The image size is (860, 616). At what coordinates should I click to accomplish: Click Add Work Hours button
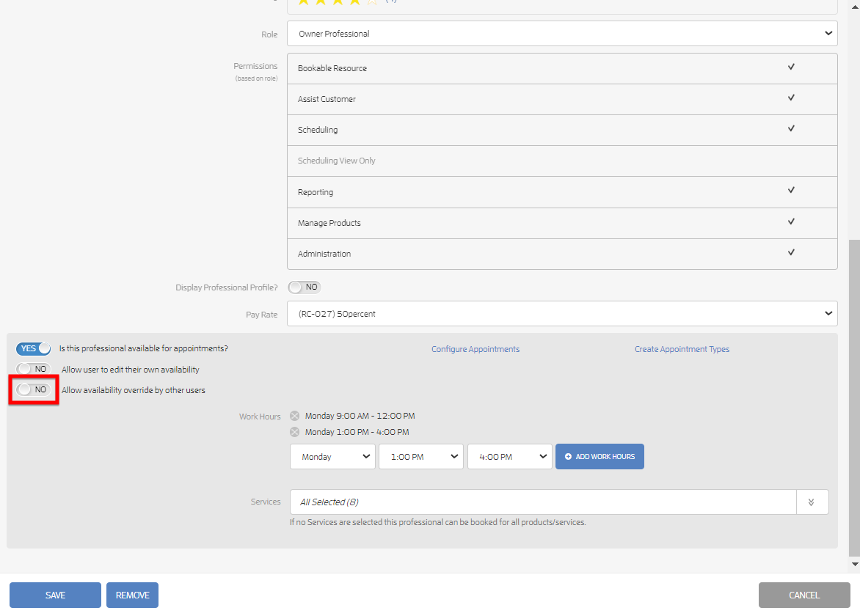(600, 457)
